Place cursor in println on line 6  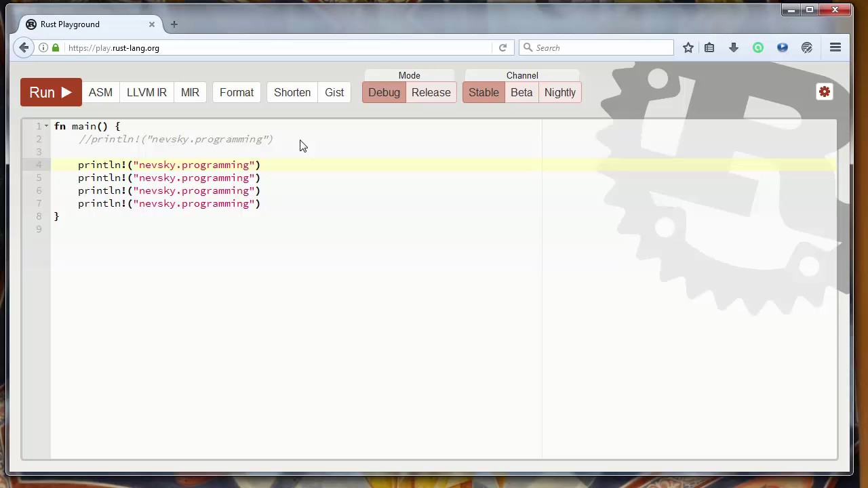[x=169, y=190]
